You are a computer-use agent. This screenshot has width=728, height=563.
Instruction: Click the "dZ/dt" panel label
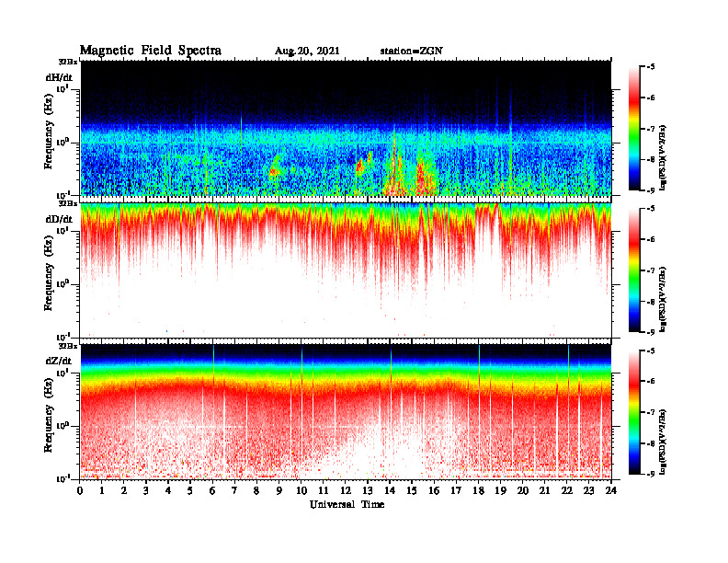click(x=59, y=361)
